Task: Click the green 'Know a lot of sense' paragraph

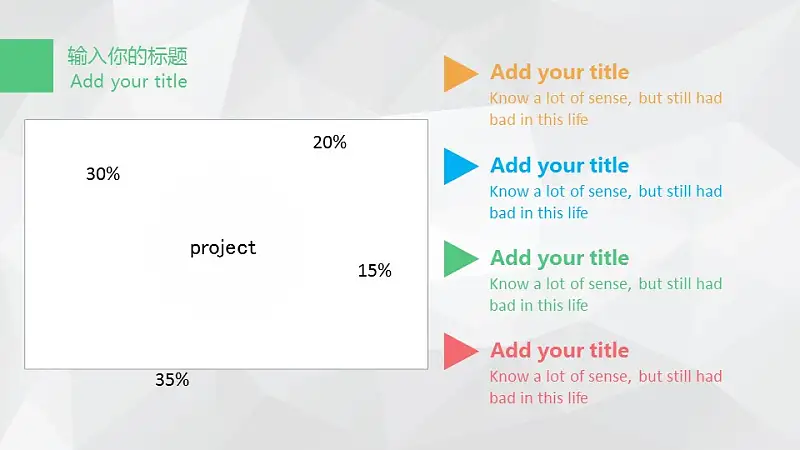Action: point(606,294)
